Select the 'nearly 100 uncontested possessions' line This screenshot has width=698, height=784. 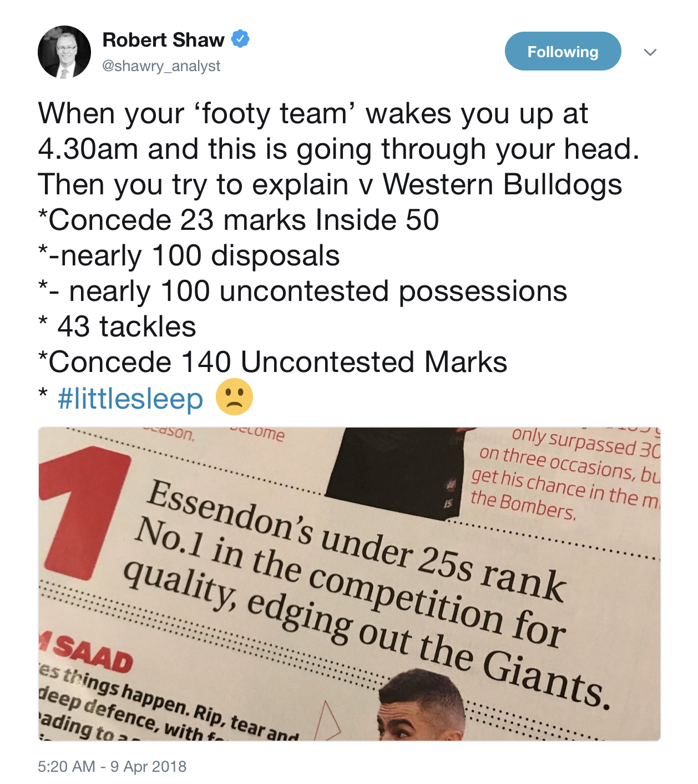[302, 292]
